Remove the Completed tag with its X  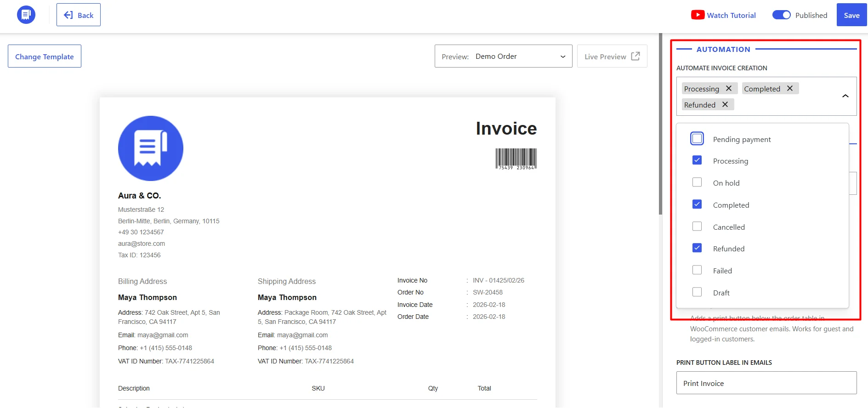tap(790, 88)
